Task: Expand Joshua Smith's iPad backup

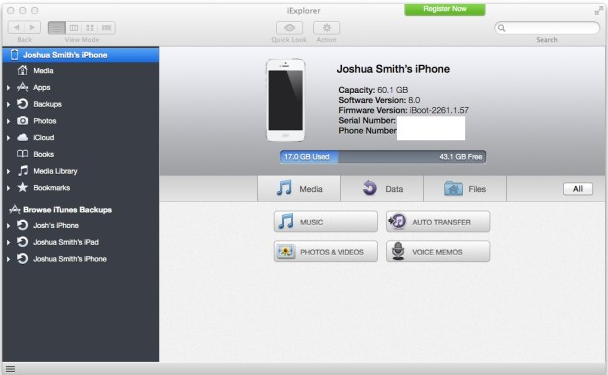Action: [8, 242]
